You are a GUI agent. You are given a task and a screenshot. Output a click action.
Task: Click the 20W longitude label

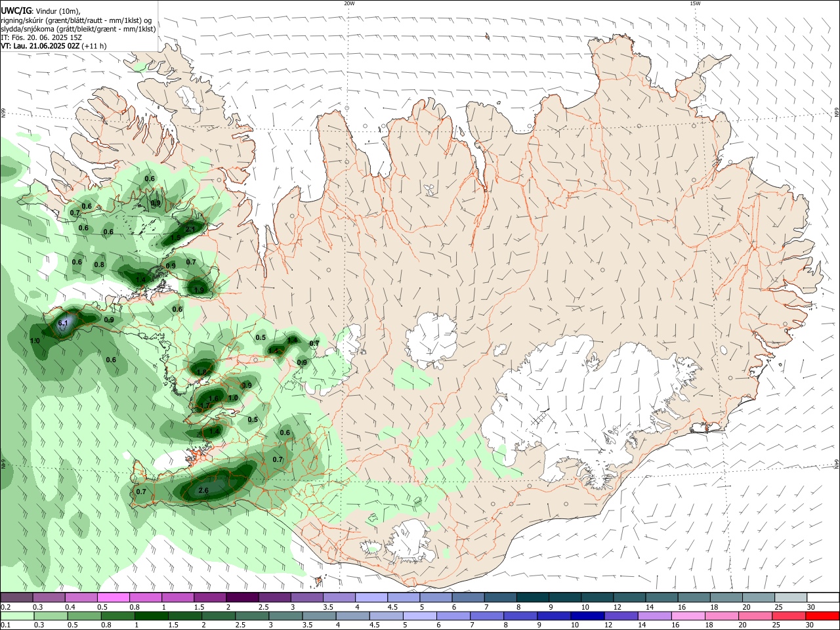coord(349,3)
